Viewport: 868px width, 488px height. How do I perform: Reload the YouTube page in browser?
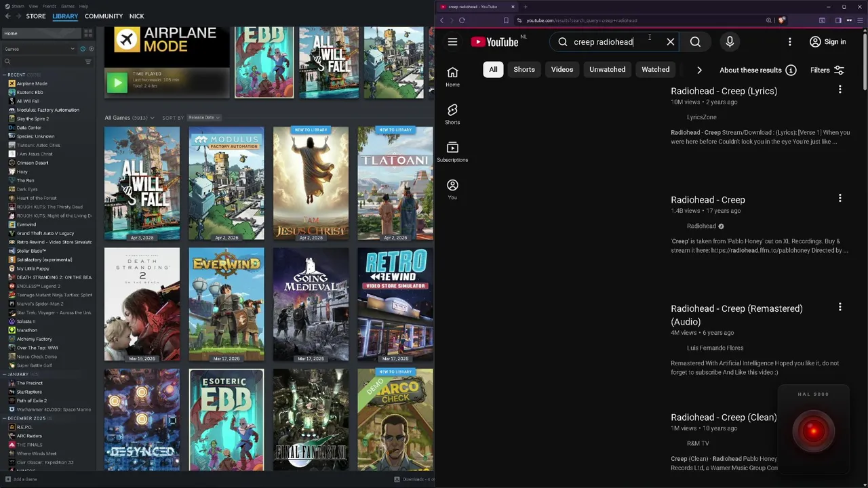tap(462, 20)
